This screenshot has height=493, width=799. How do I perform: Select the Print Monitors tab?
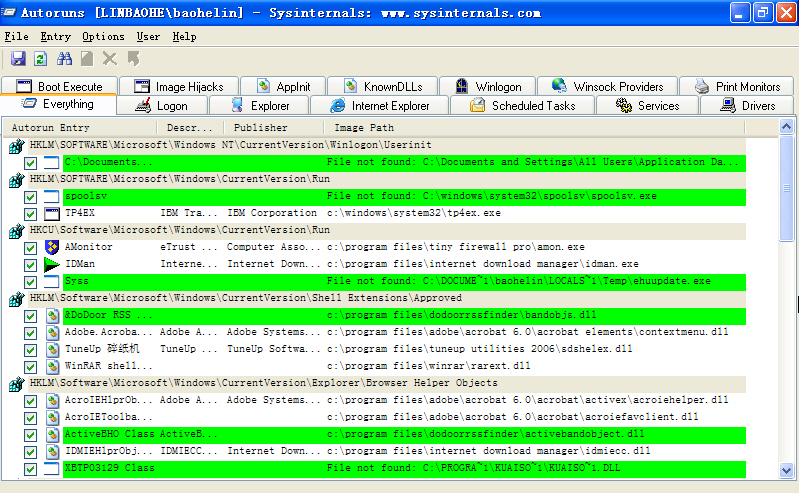pyautogui.click(x=737, y=86)
